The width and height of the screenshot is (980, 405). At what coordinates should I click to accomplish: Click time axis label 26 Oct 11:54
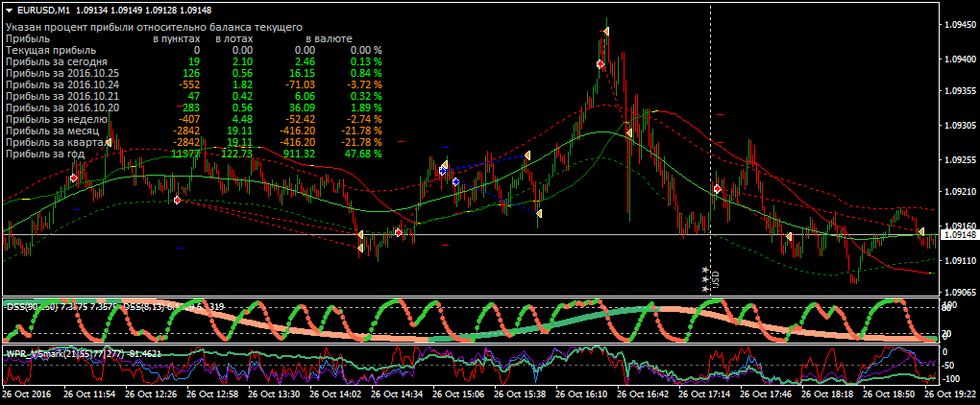click(x=89, y=394)
